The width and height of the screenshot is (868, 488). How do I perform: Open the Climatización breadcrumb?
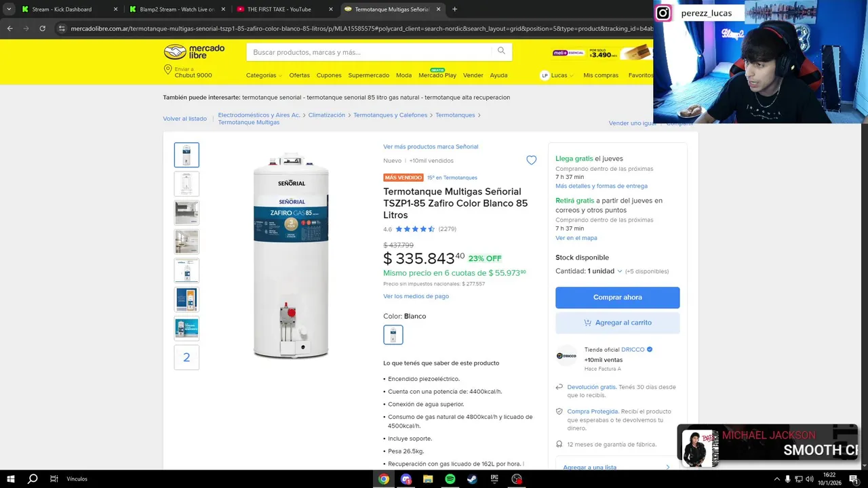coord(326,115)
